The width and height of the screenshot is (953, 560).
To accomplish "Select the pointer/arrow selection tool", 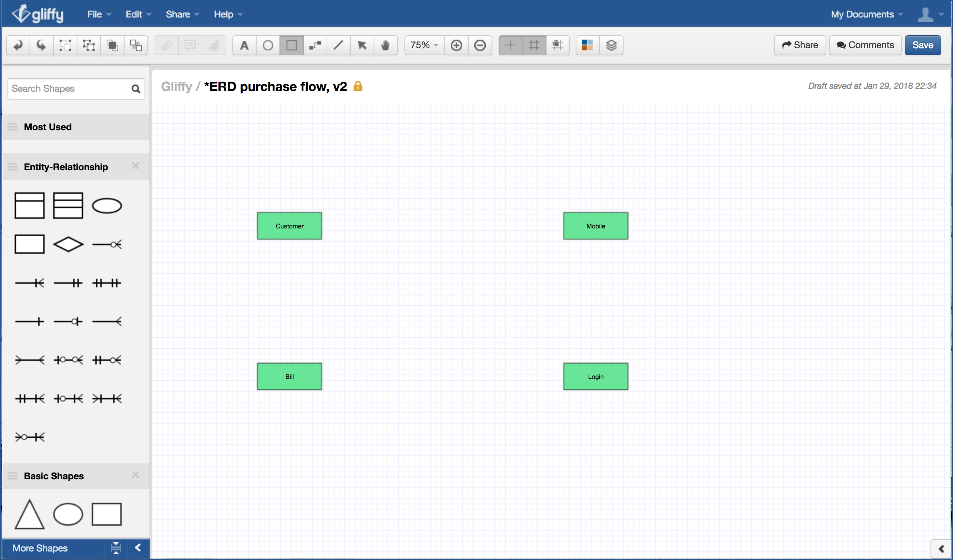I will point(363,45).
